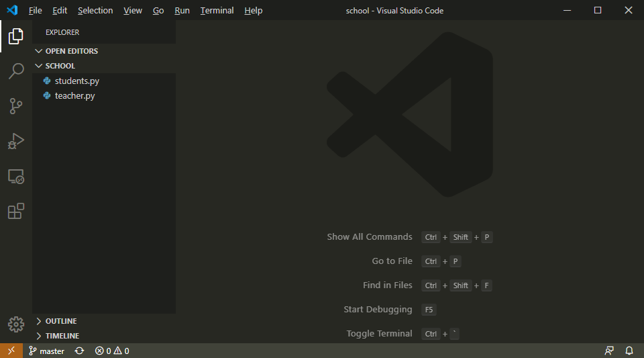
Task: Click the master branch indicator
Action: 46,351
